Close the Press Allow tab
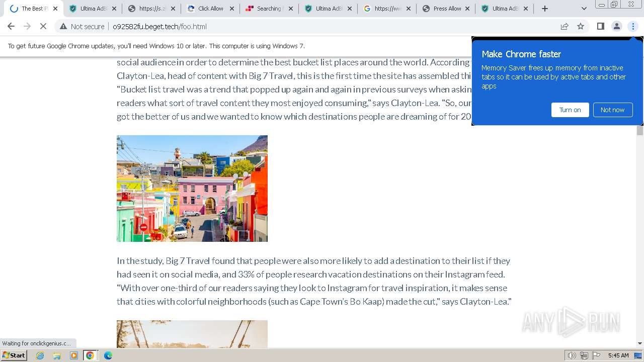 467,9
